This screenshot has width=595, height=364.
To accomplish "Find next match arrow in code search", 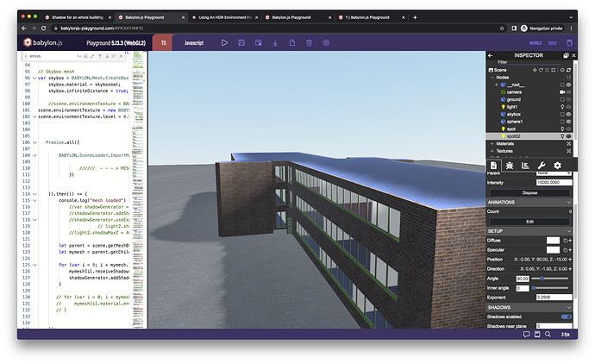I will [108, 56].
